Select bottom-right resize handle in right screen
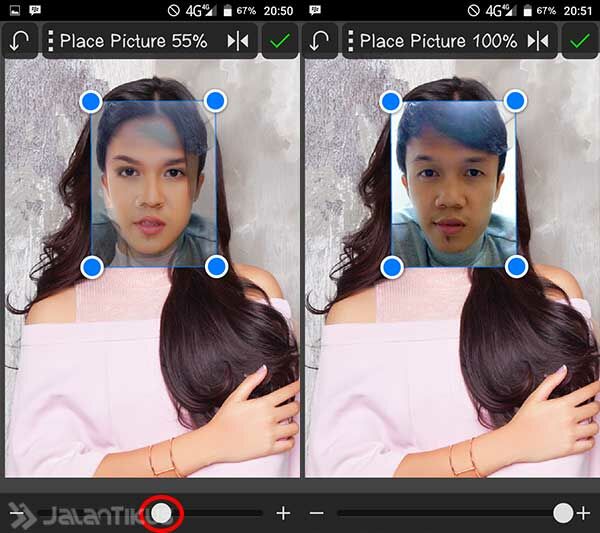The image size is (600, 533). point(517,266)
